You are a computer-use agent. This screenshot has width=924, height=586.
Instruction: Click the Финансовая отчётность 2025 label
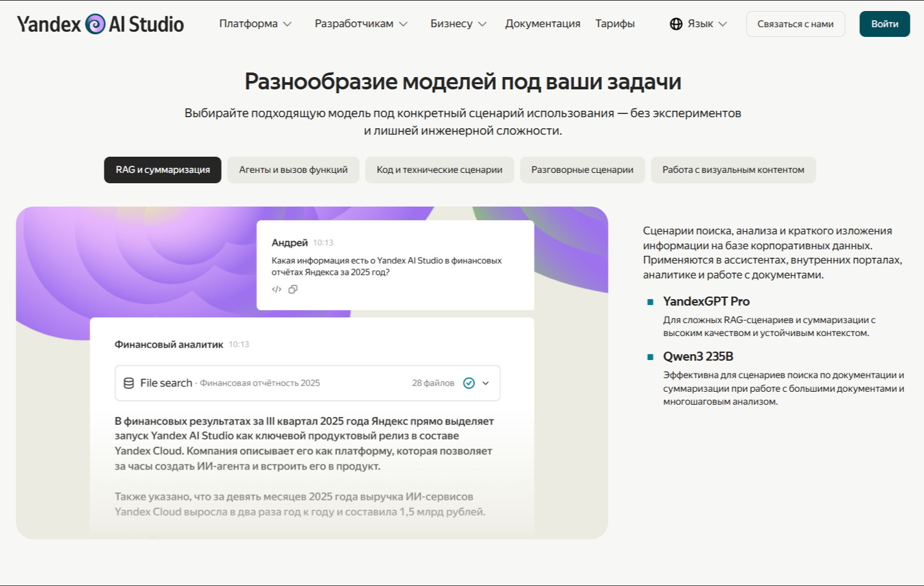[260, 383]
